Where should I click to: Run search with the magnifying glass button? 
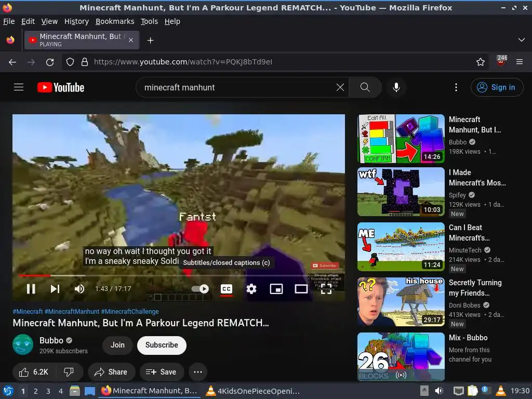point(365,87)
